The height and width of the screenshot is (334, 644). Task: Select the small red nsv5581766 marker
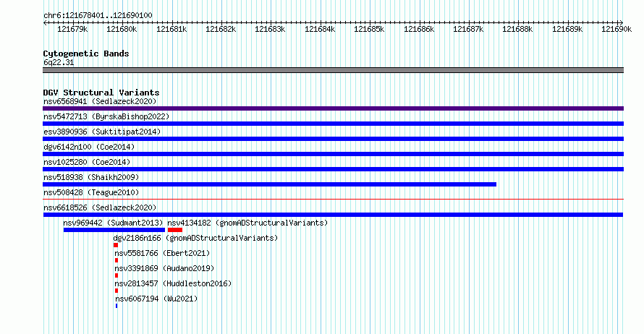click(x=116, y=260)
